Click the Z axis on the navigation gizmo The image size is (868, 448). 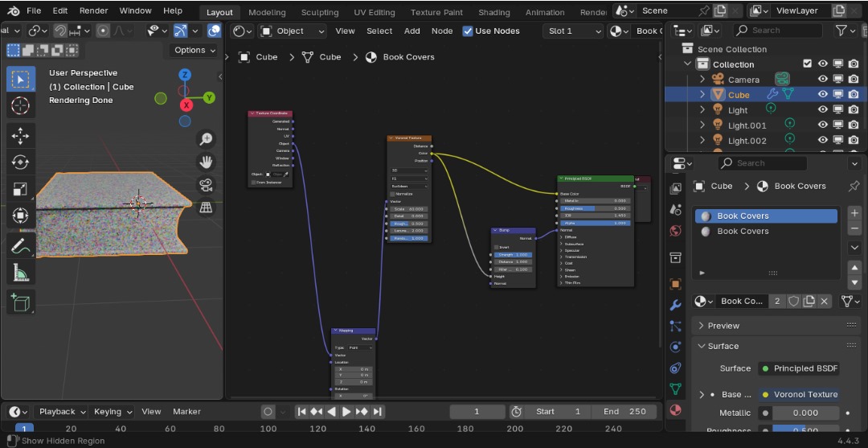(185, 75)
